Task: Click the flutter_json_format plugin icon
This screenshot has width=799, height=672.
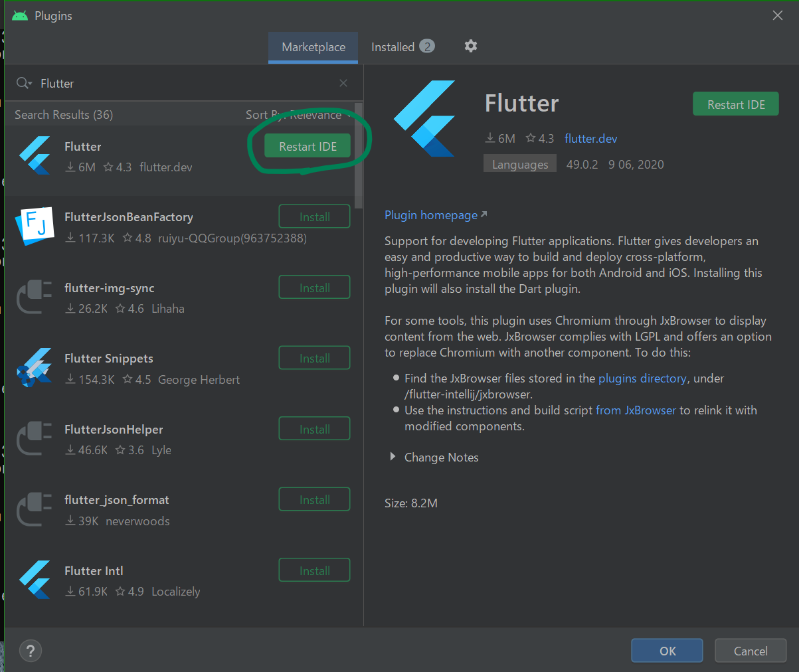Action: [x=33, y=509]
